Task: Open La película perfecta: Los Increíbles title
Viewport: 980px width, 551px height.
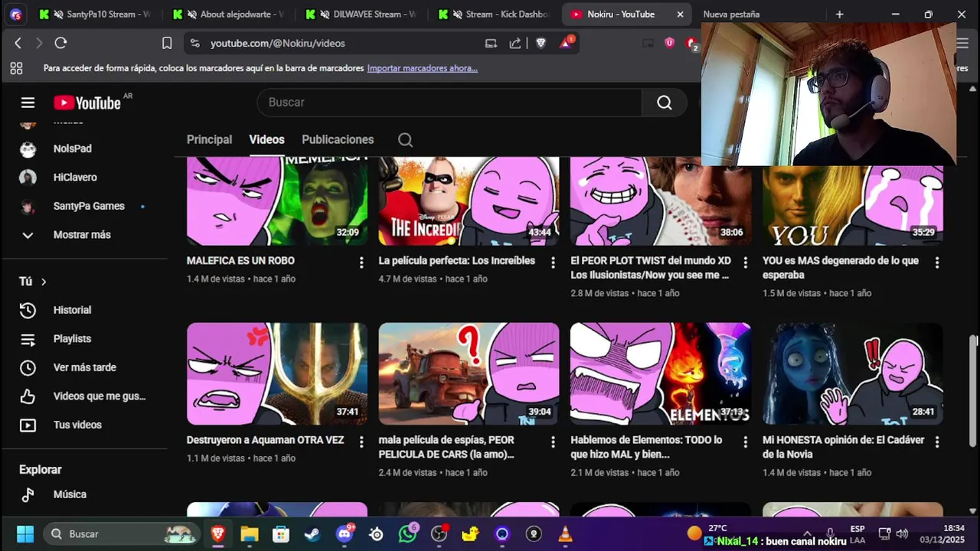Action: pos(457,261)
